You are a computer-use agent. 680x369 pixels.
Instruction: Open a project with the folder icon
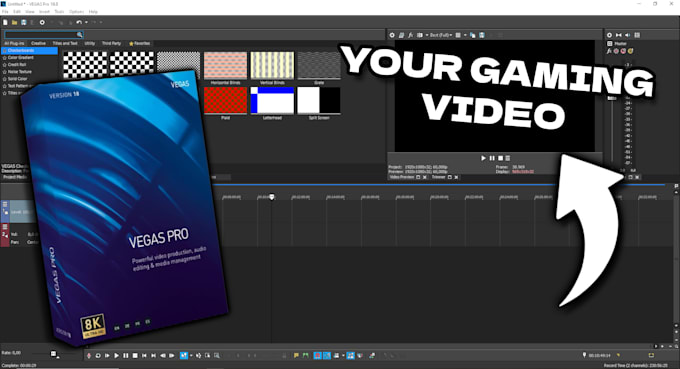click(14, 22)
